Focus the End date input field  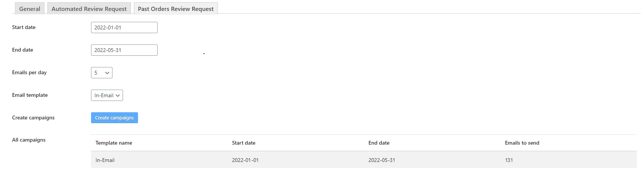124,50
